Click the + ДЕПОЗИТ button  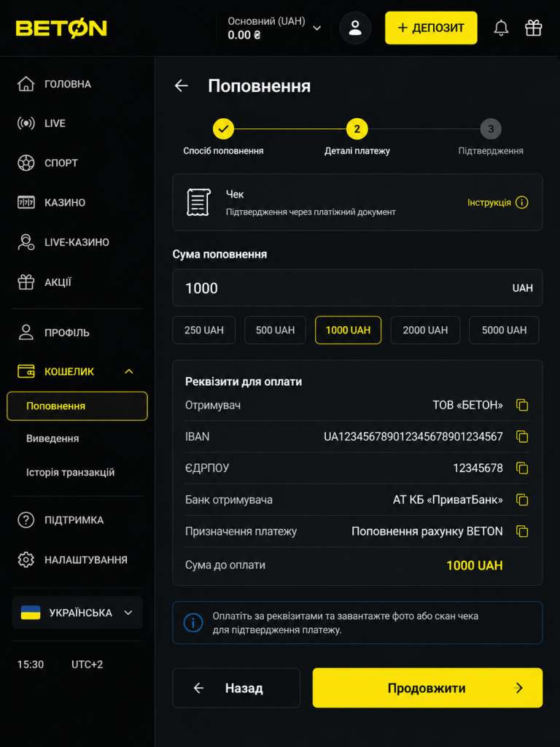point(431,28)
